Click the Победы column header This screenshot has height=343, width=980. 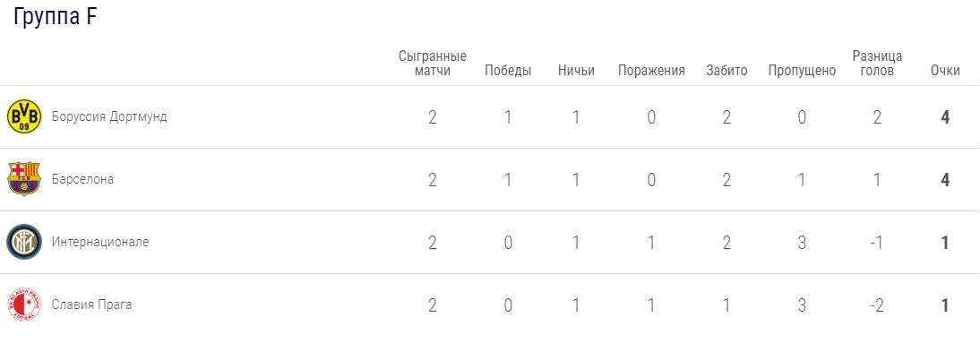pyautogui.click(x=508, y=71)
